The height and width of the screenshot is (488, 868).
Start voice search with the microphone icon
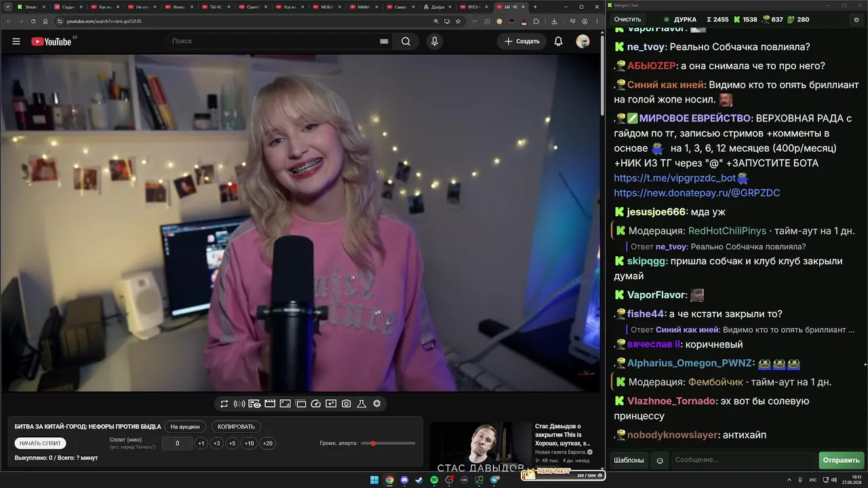tap(435, 41)
